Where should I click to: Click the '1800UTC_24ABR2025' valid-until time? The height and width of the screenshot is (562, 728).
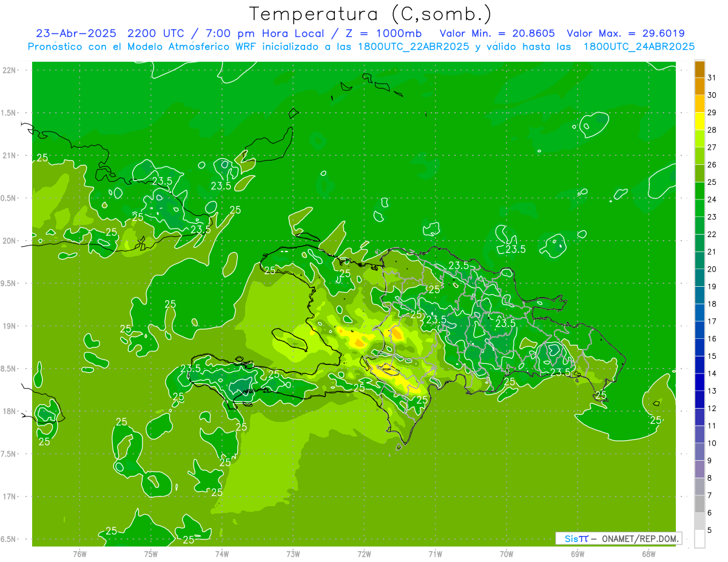click(639, 47)
